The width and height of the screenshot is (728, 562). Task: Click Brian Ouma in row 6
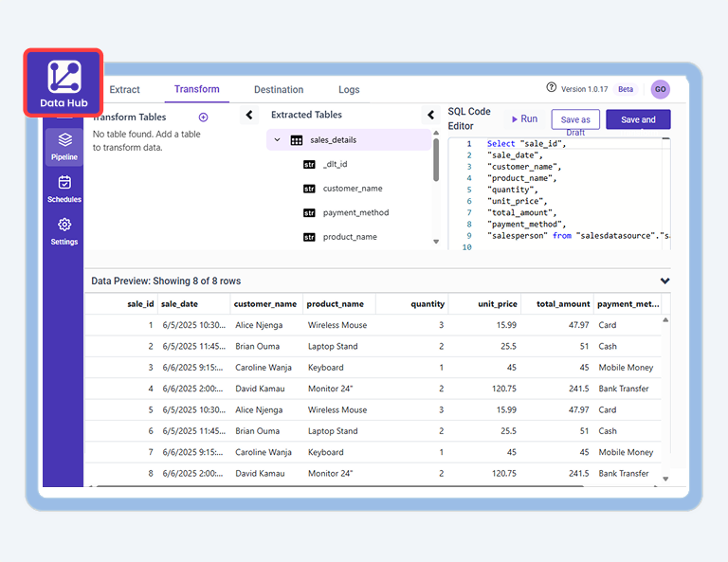pyautogui.click(x=257, y=431)
